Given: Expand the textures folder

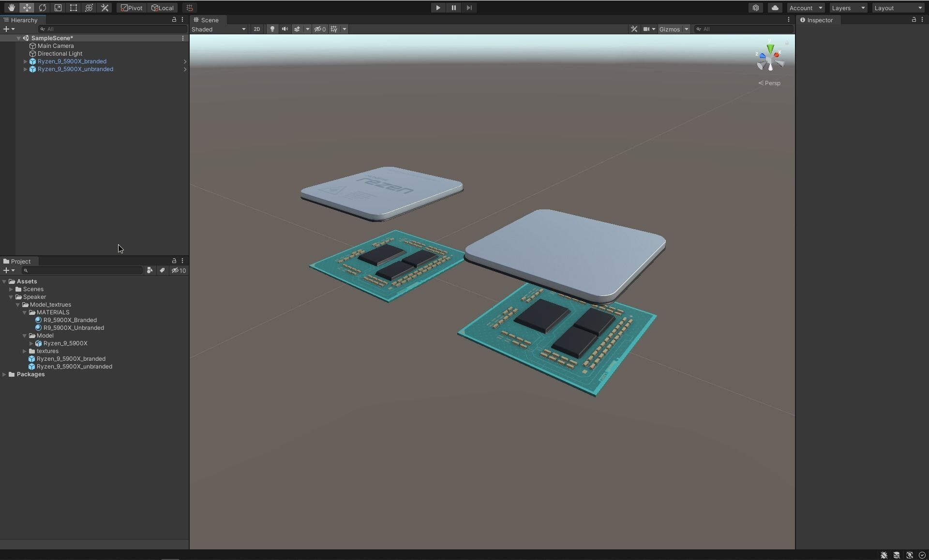Looking at the screenshot, I should coord(25,351).
